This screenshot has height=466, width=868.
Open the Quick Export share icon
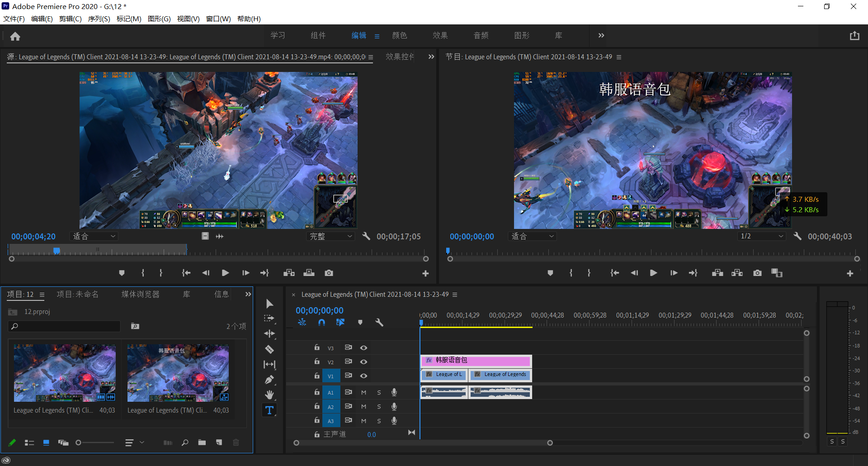(854, 36)
